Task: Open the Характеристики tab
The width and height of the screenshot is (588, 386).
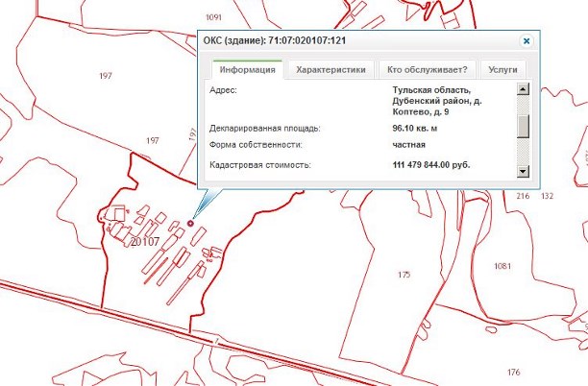Action: coord(331,70)
